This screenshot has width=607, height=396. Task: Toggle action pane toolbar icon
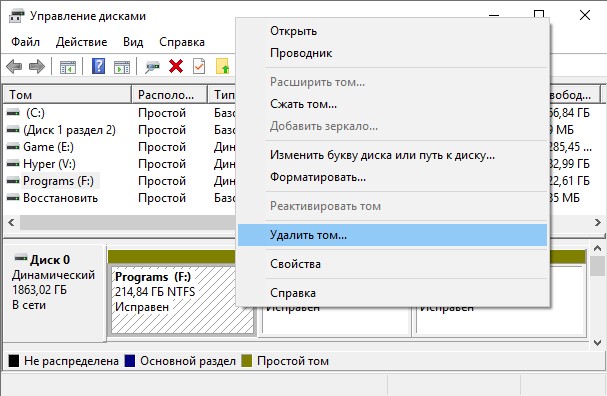[122, 67]
